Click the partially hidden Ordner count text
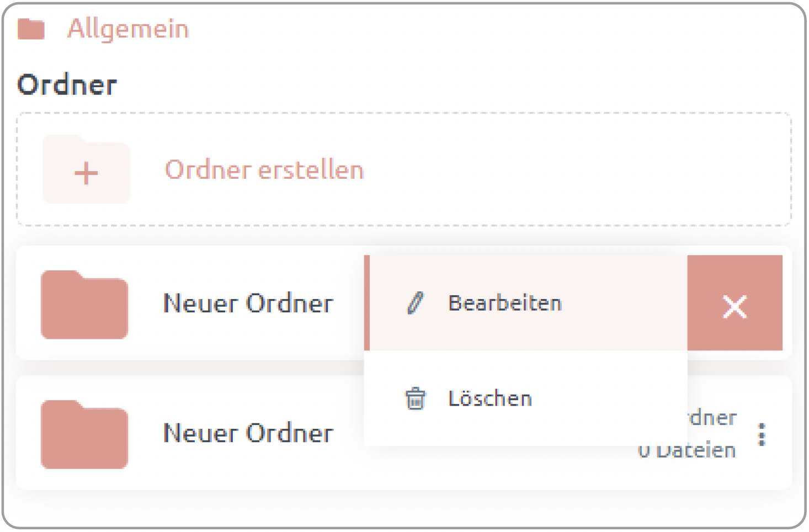 tap(712, 418)
